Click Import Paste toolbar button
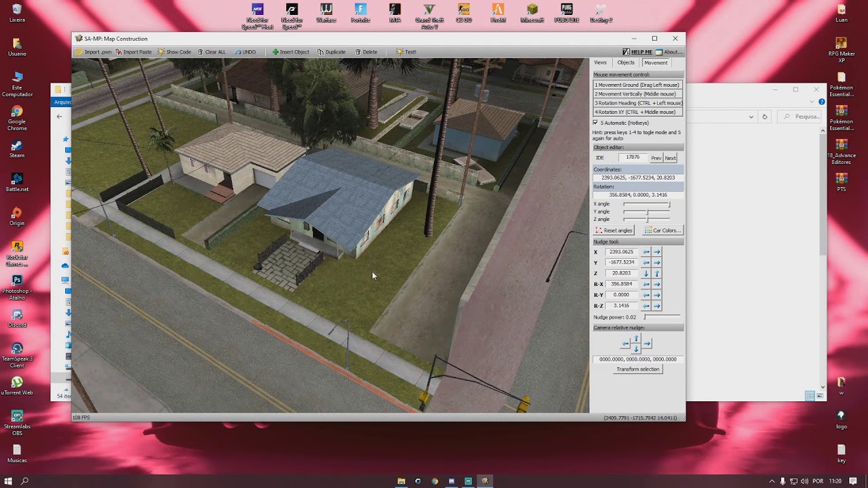868x488 pixels. pyautogui.click(x=134, y=52)
